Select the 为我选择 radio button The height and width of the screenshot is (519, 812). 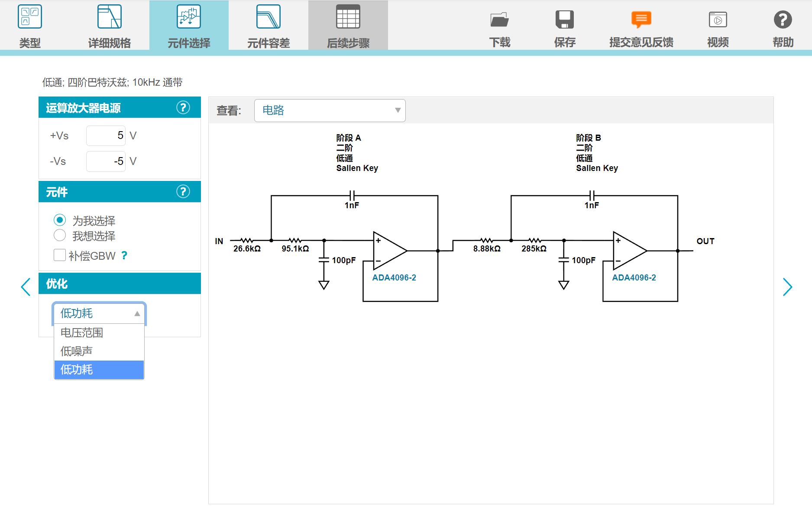pos(60,220)
